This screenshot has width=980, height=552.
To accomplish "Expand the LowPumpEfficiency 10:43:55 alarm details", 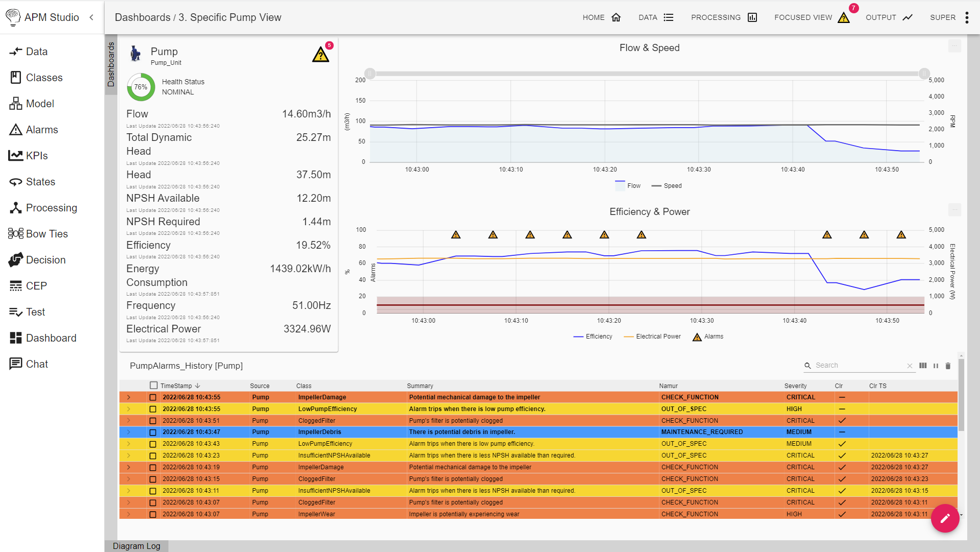I will tap(129, 409).
